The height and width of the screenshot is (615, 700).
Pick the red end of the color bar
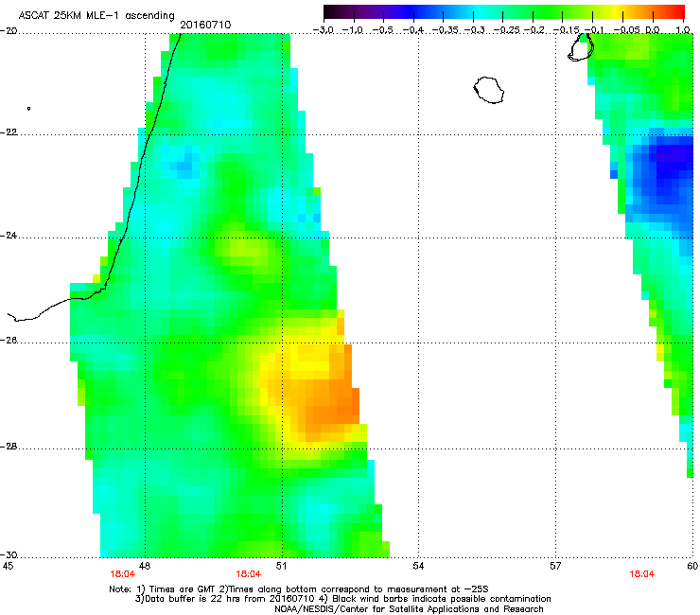676,12
